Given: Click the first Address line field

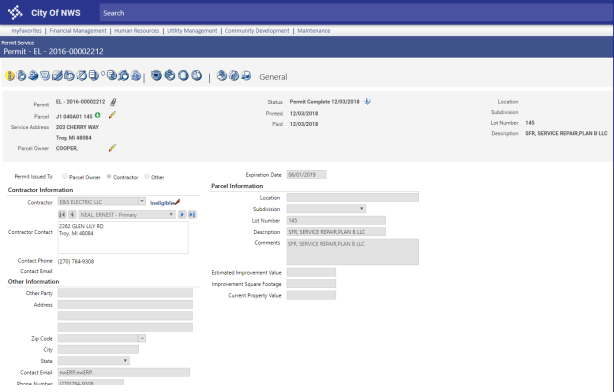Looking at the screenshot, I should pyautogui.click(x=125, y=304).
